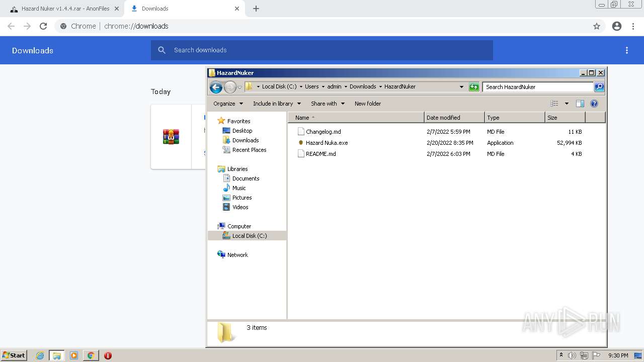The width and height of the screenshot is (644, 362).
Task: Click the Chrome address bar URL
Action: coord(136,26)
